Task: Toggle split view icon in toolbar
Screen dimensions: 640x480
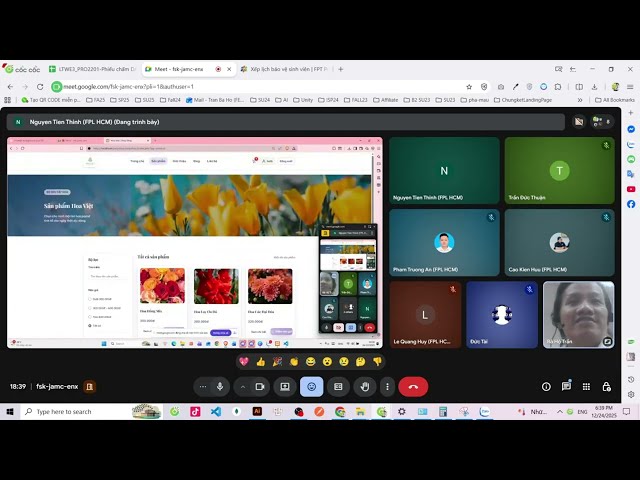Action: click(579, 87)
